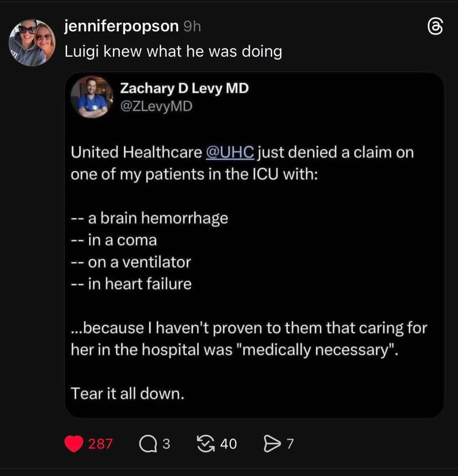Repost using the circular arrows icon
Image resolution: width=458 pixels, height=476 pixels.
[x=206, y=443]
